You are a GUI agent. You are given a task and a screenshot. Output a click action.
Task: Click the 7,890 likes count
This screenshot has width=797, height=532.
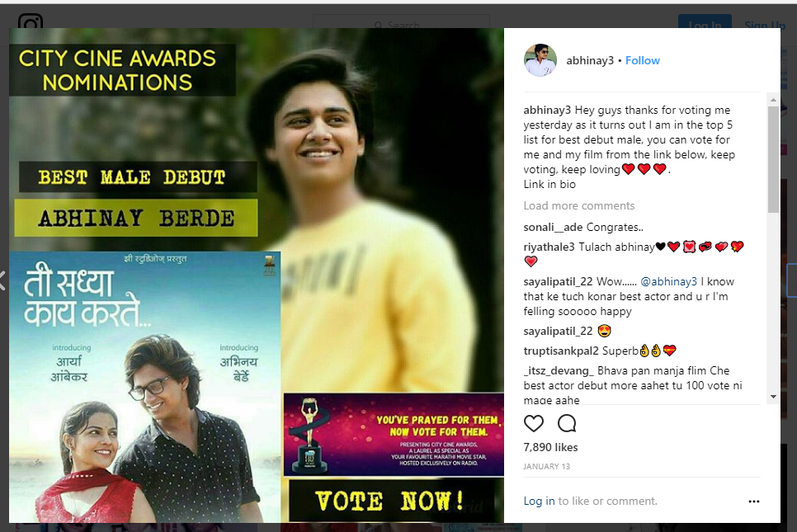550,447
